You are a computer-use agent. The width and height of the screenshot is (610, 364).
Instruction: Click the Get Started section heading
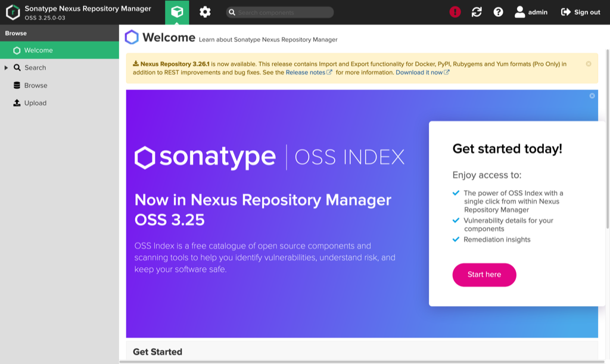157,351
